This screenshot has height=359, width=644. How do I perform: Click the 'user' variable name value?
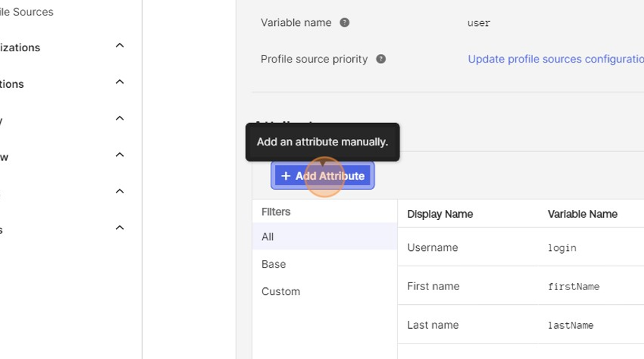point(479,23)
